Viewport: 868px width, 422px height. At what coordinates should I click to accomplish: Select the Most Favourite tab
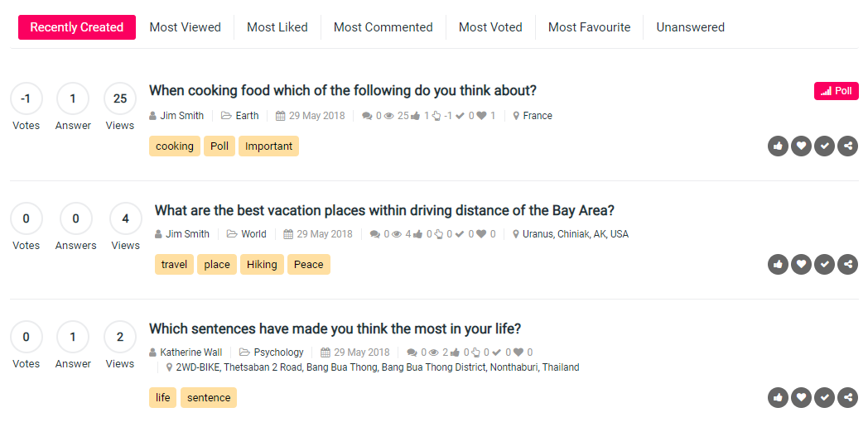pos(589,27)
